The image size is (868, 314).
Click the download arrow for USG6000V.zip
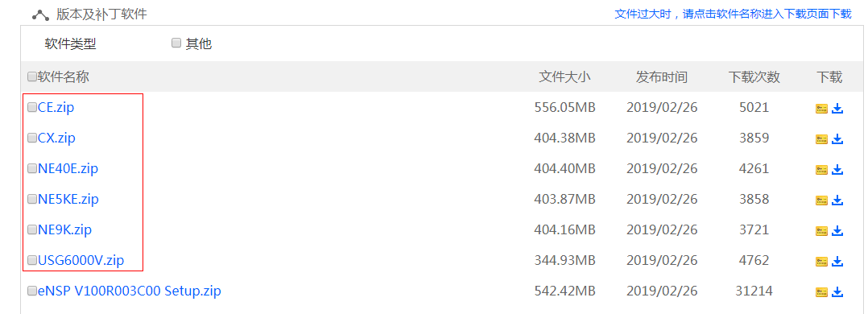[837, 261]
